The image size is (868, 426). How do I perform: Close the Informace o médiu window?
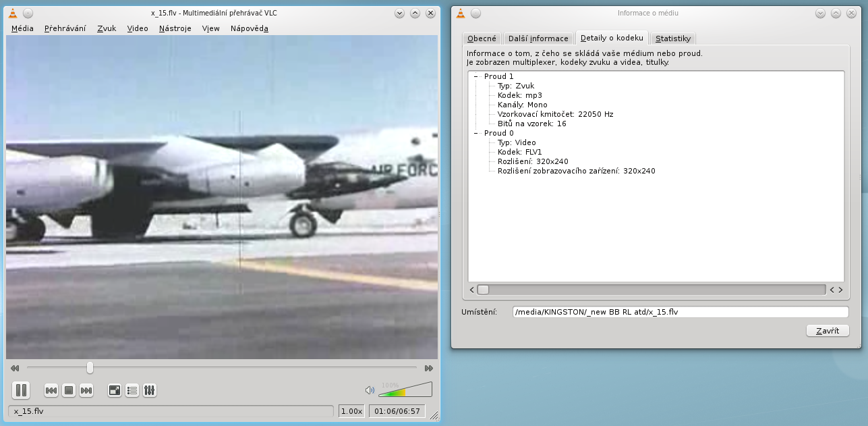[x=851, y=13]
